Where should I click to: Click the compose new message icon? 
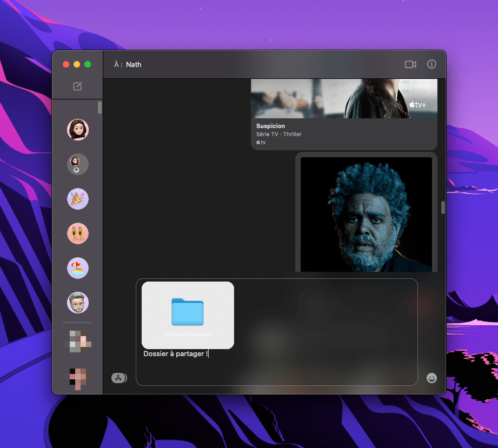point(77,86)
